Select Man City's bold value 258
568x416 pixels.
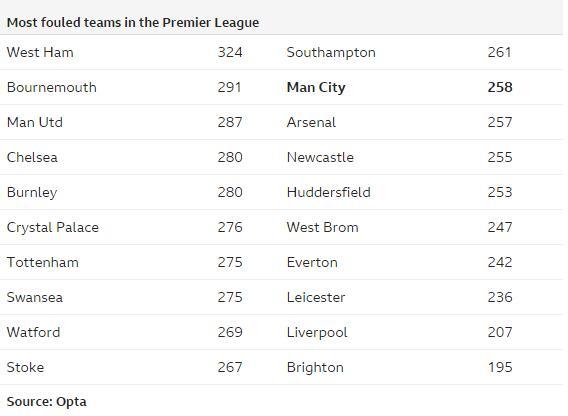(x=500, y=87)
